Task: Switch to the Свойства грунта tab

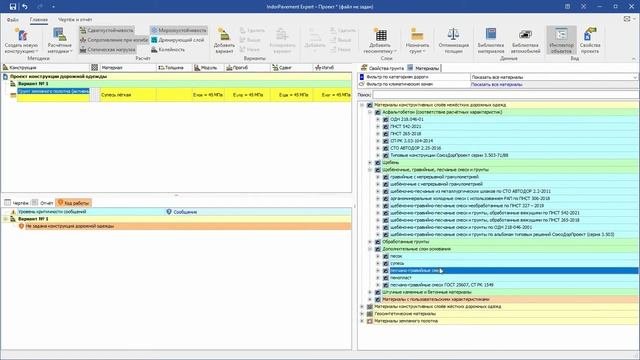Action: [x=382, y=68]
